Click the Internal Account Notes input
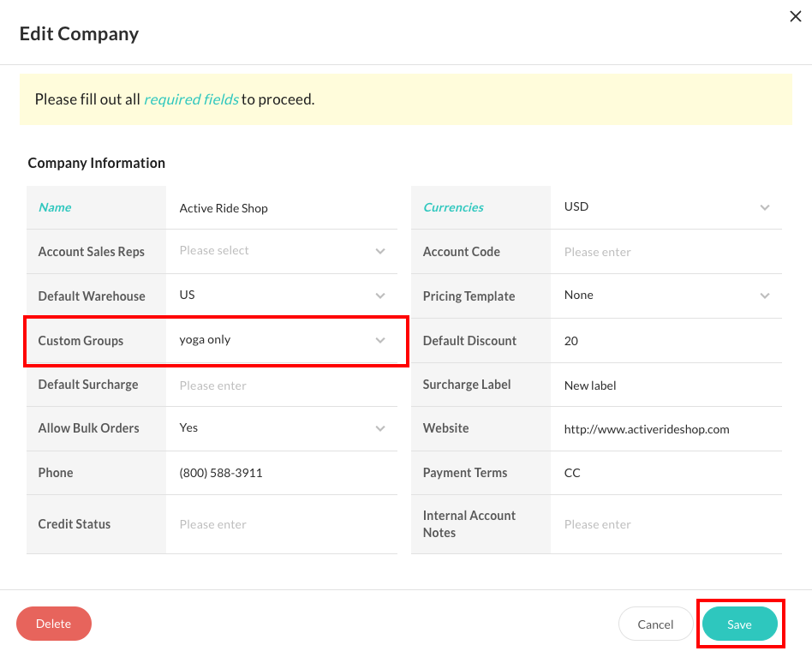The image size is (812, 657). 666,524
